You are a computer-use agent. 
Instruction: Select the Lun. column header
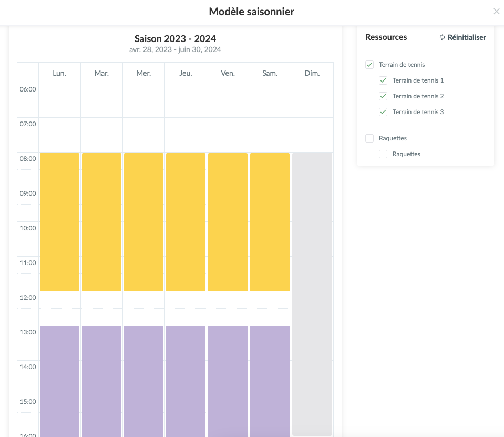tap(59, 73)
